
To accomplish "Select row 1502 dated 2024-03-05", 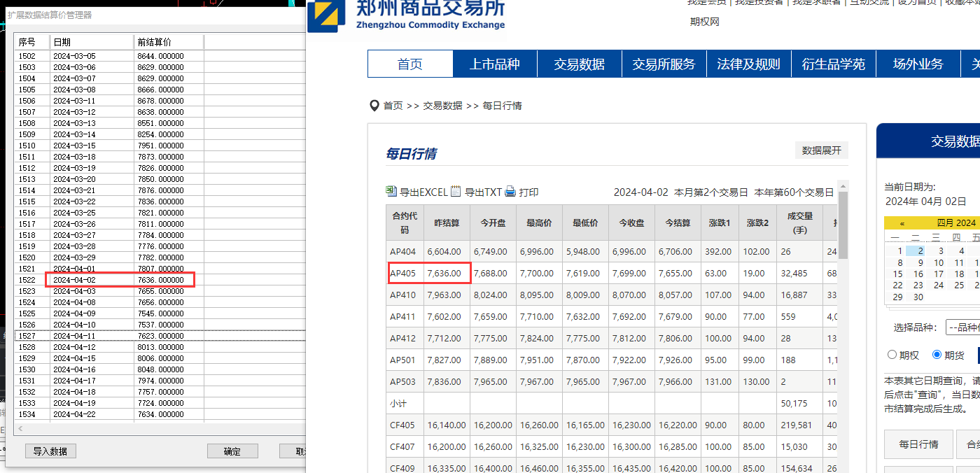I will pos(161,56).
